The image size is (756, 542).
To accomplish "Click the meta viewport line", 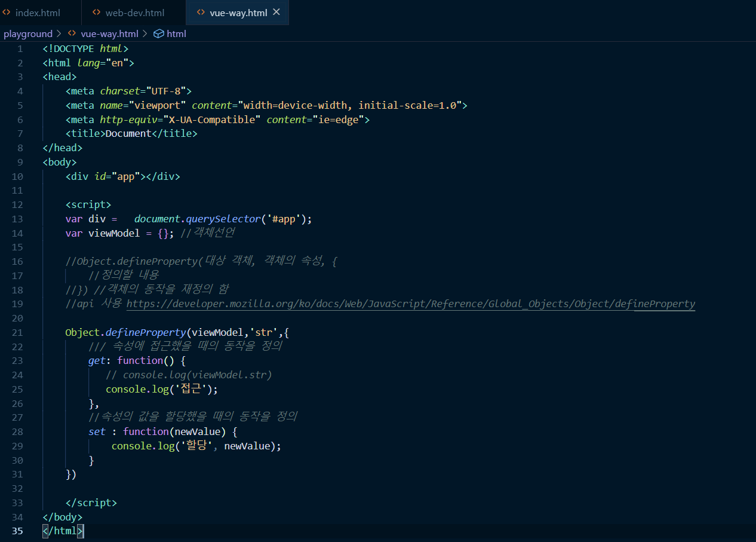I will [266, 105].
